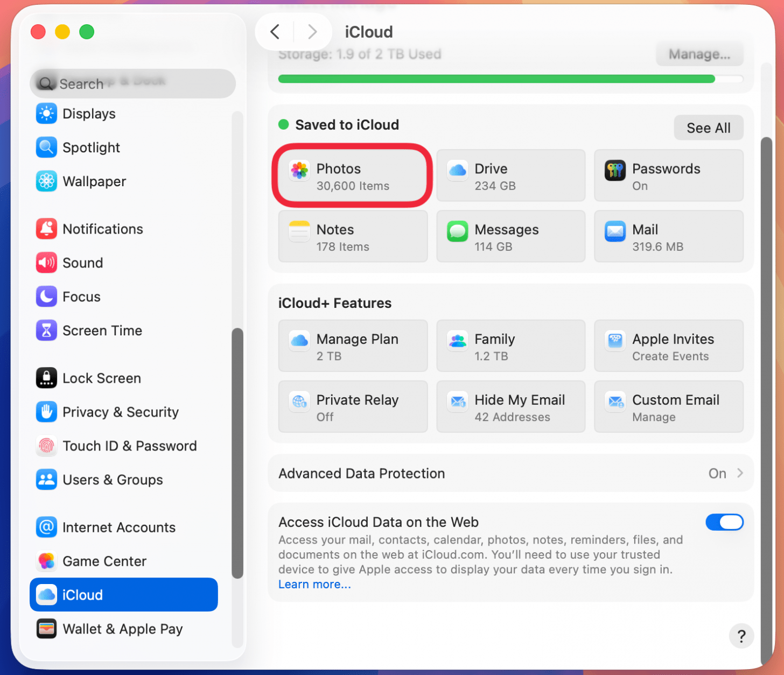
Task: Click the Learn more link
Action: pos(314,585)
